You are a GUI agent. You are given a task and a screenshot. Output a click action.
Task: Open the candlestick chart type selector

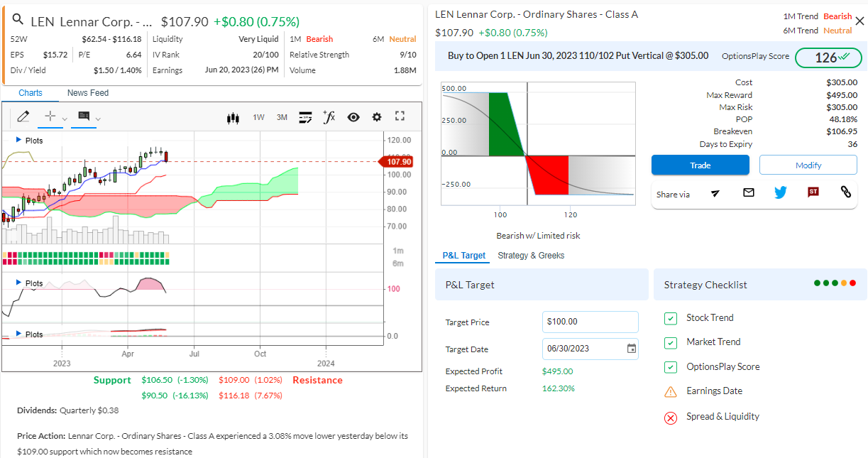pyautogui.click(x=233, y=117)
